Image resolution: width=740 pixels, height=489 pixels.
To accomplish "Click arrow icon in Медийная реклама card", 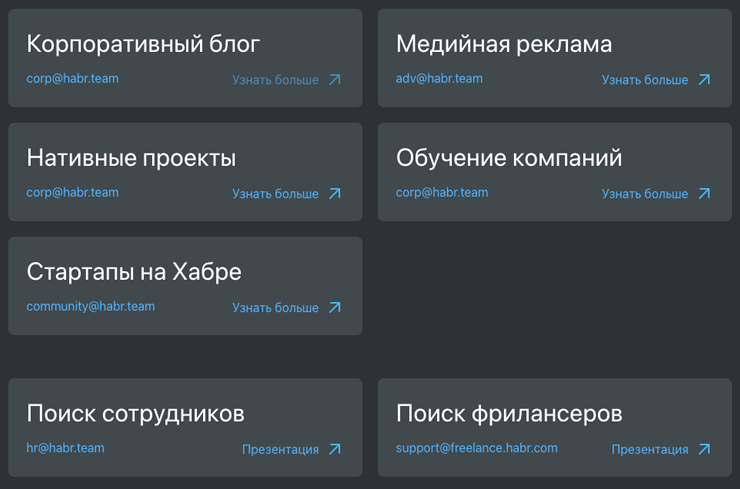I will click(x=704, y=80).
